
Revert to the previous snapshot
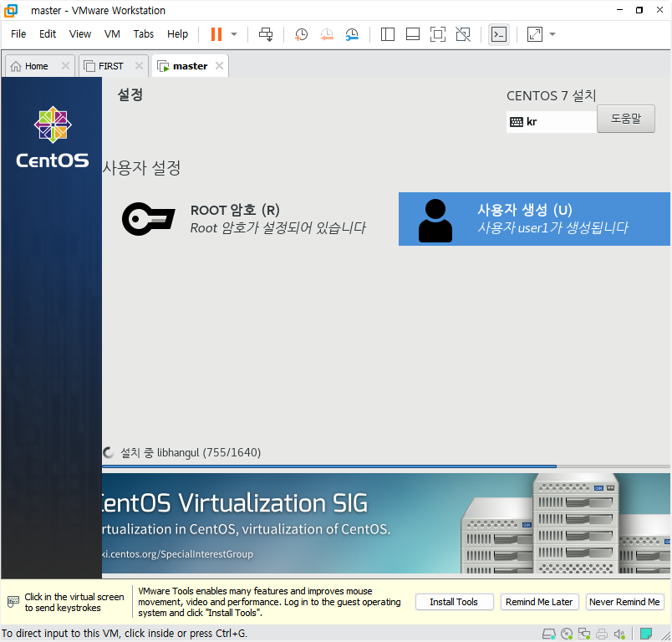327,34
